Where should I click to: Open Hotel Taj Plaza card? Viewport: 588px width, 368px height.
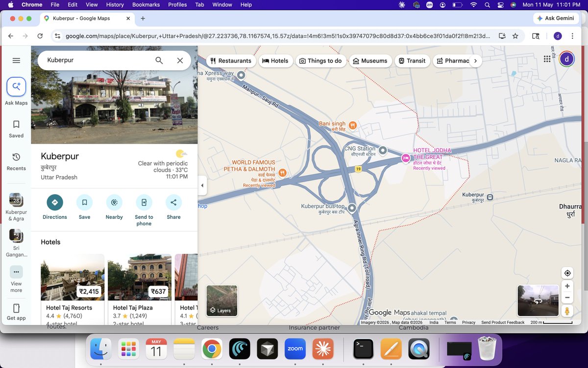140,289
